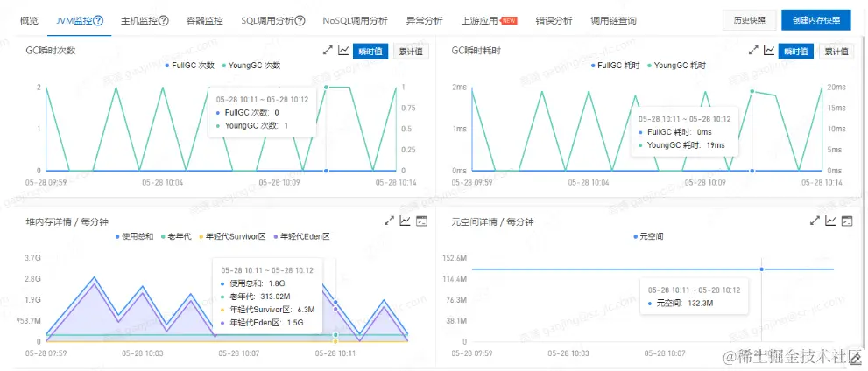This screenshot has width=868, height=371.
Task: Click the 创建内存快照 button
Action: pos(816,20)
